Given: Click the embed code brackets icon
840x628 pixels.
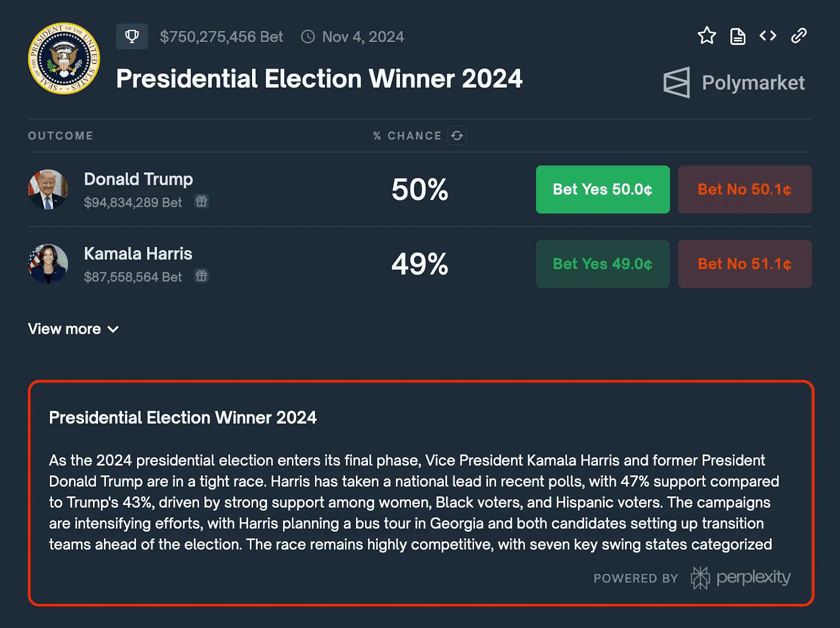Looking at the screenshot, I should (768, 36).
